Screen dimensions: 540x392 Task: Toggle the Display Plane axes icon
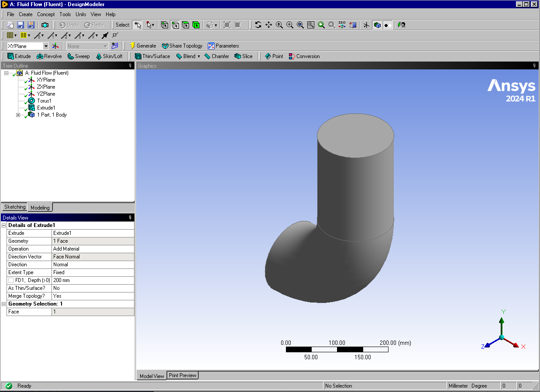click(x=366, y=25)
